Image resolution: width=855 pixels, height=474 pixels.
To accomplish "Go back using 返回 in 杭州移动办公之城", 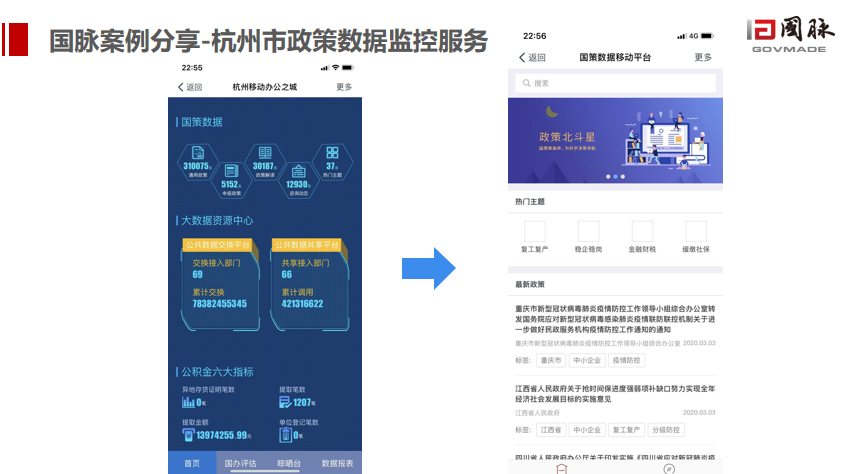I will [x=188, y=87].
